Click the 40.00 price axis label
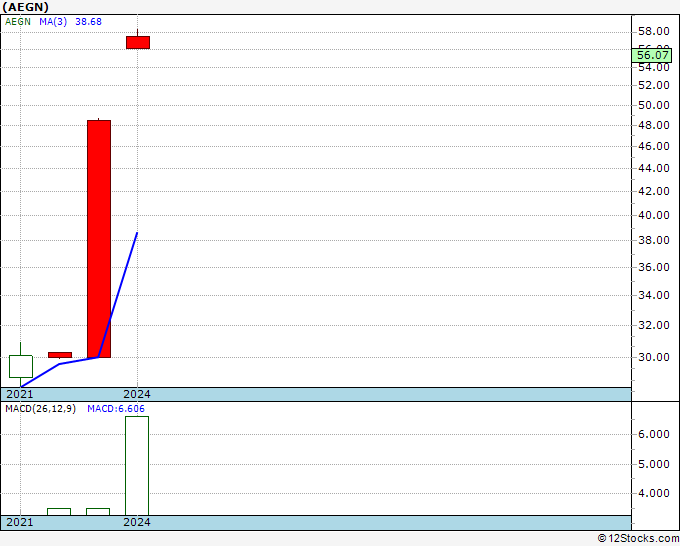The height and width of the screenshot is (546, 680). click(x=654, y=215)
